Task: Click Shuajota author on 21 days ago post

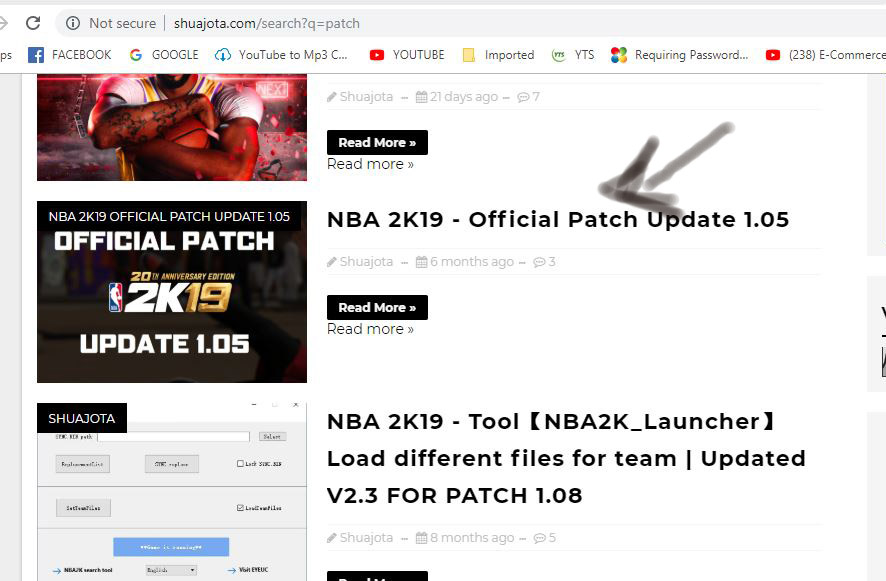Action: 366,97
